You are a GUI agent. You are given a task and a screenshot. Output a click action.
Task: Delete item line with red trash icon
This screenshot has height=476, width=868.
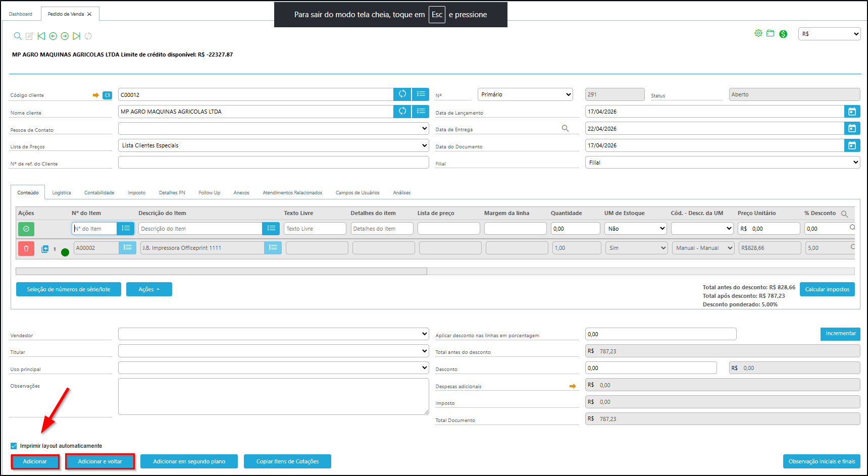pyautogui.click(x=26, y=248)
